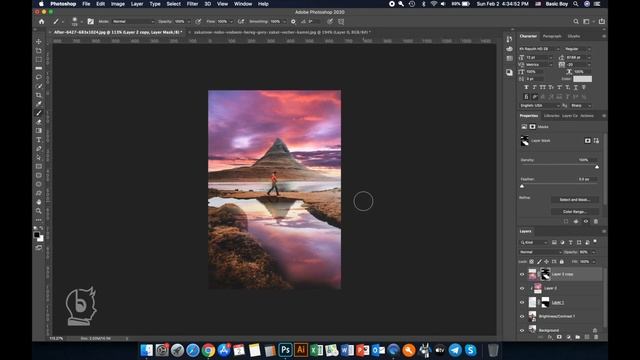Open the Select menu
The height and width of the screenshot is (360, 640).
tap(173, 4)
